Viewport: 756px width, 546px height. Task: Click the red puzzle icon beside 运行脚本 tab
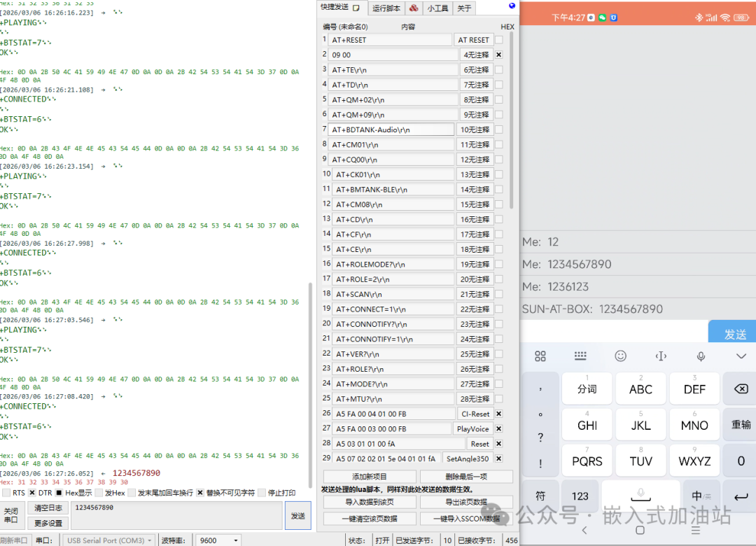coord(414,8)
